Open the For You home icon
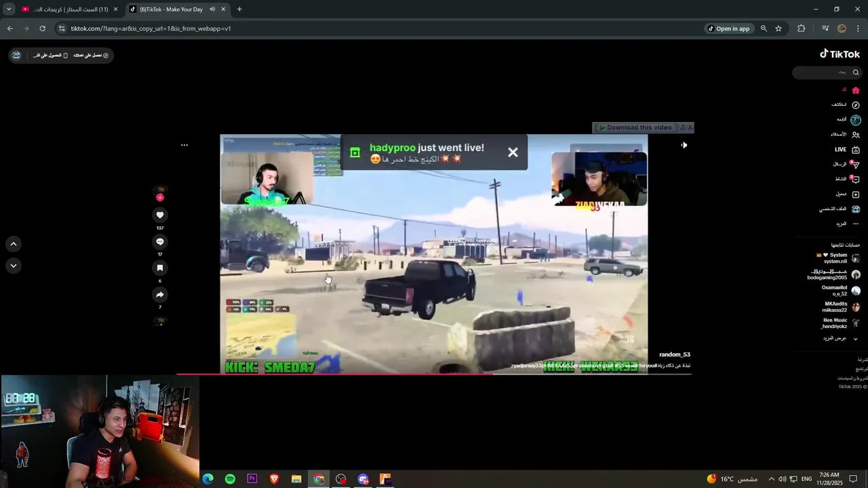This screenshot has width=868, height=488. 856,90
